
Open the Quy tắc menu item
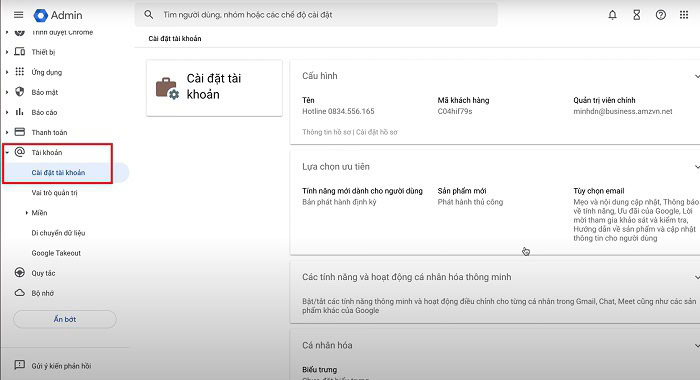tap(43, 273)
